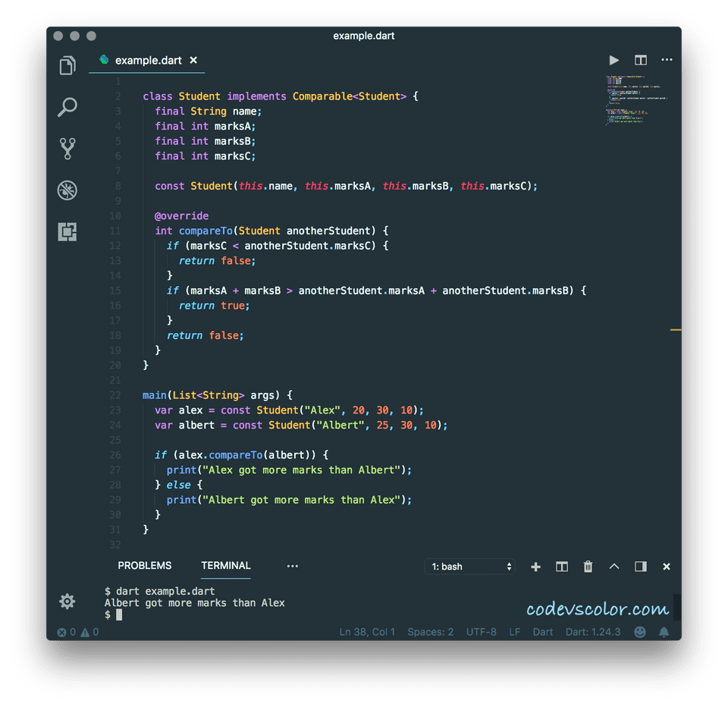Open the Extensions panel

[67, 231]
